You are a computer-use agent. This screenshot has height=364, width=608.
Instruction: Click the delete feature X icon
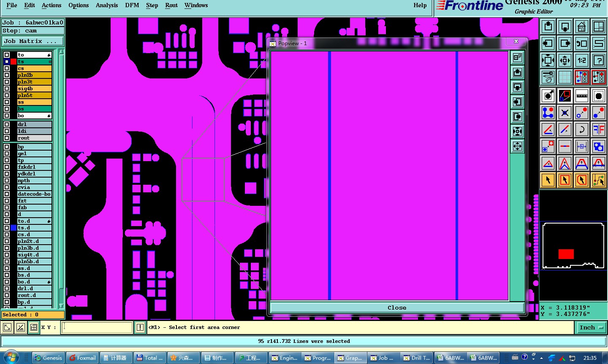click(565, 113)
